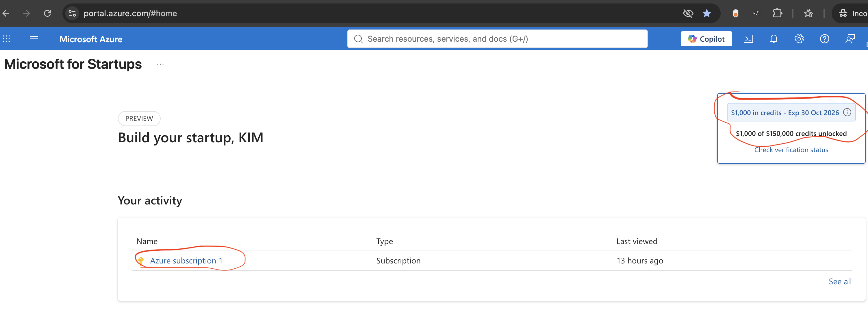The image size is (868, 310).
Task: Go back with the browser back arrow
Action: pyautogui.click(x=6, y=13)
